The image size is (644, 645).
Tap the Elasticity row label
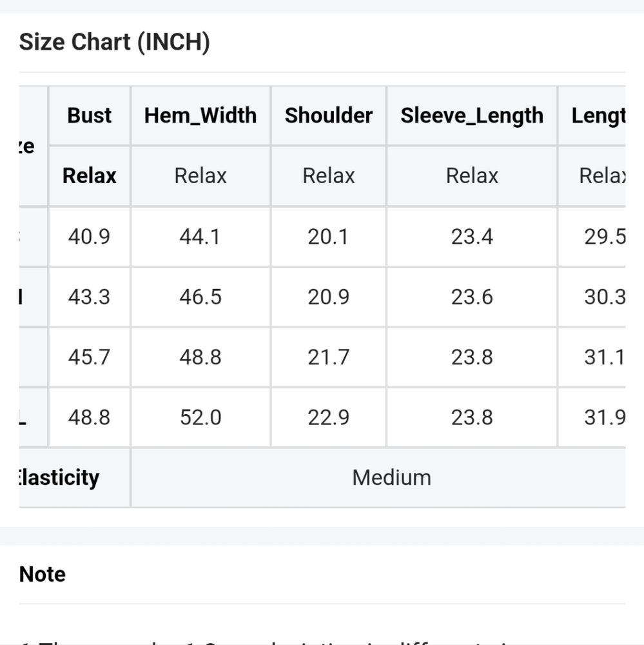pyautogui.click(x=59, y=477)
